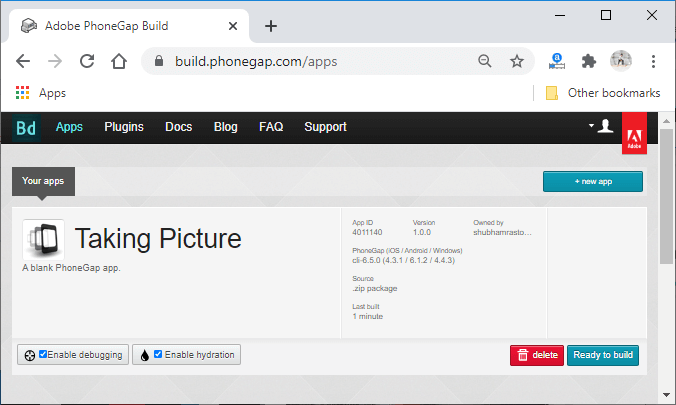
Task: Click the PhoneGap Build Bd logo
Action: click(x=26, y=128)
